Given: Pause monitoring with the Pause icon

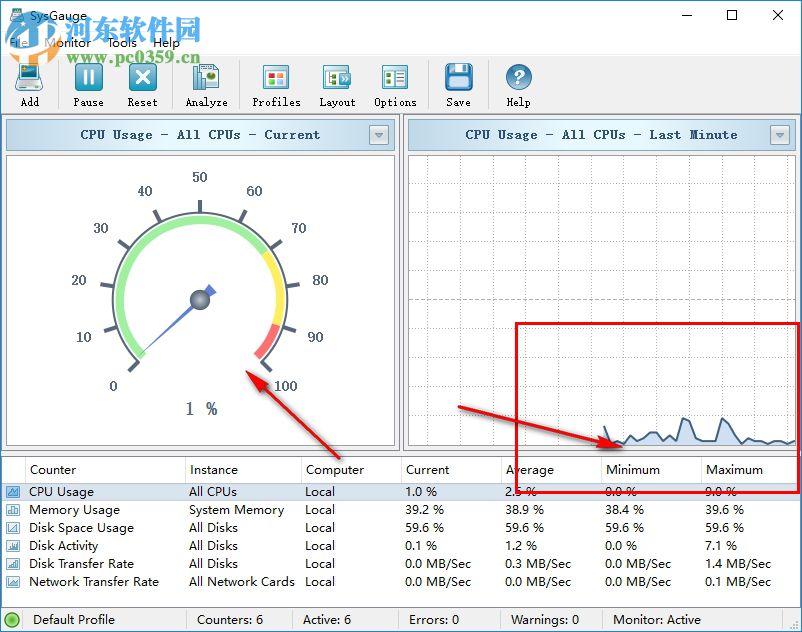Looking at the screenshot, I should point(88,78).
